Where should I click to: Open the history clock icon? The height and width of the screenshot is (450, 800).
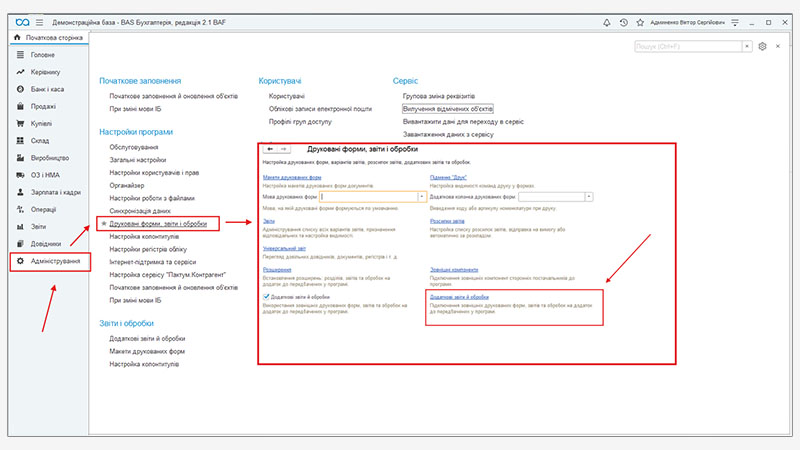pos(624,22)
